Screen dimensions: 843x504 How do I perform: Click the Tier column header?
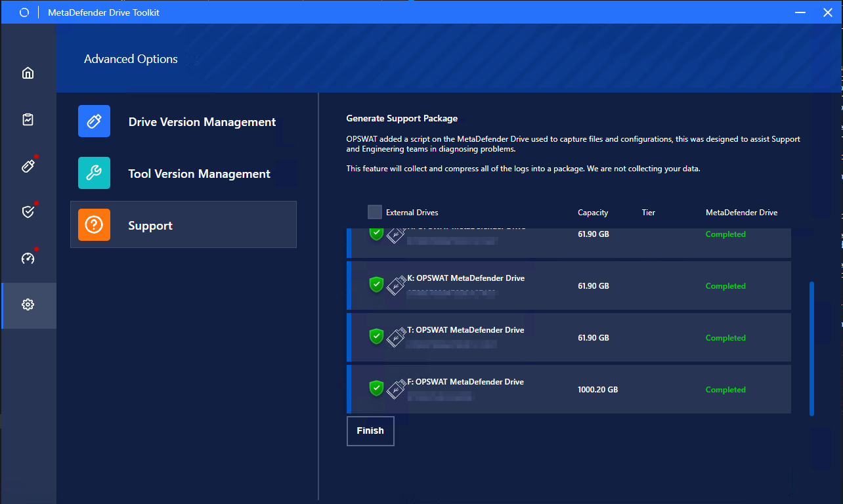[649, 213]
